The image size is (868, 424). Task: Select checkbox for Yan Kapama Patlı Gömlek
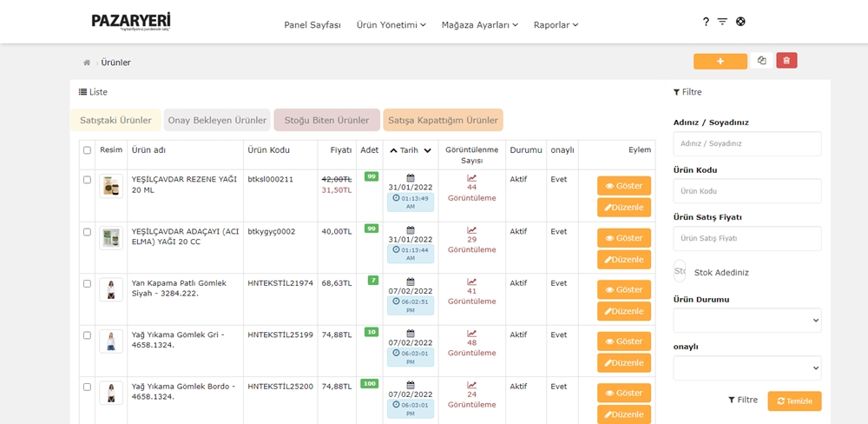pos(87,283)
